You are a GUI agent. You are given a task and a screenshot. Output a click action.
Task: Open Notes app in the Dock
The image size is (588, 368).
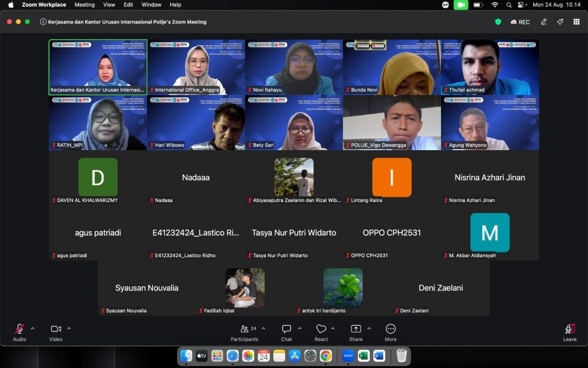click(279, 355)
